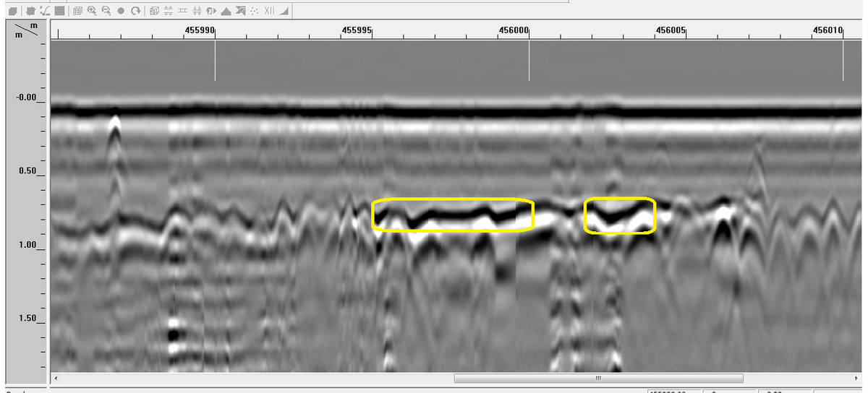Click the horizontal scrollbar left arrow
868x393 pixels.
click(56, 378)
